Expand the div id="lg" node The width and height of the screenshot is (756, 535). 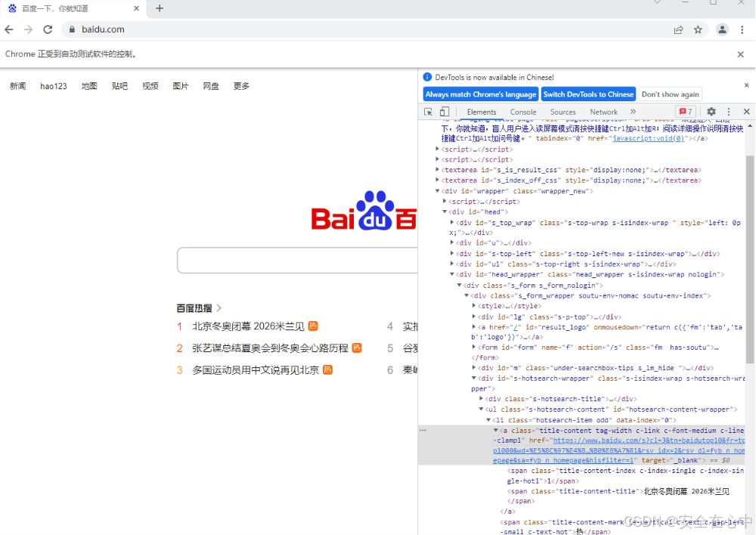pyautogui.click(x=474, y=317)
